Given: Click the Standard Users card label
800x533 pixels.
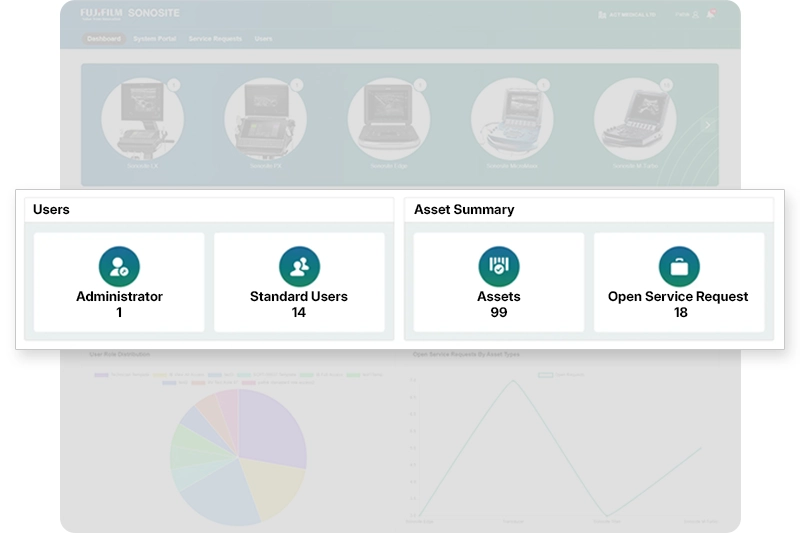Looking at the screenshot, I should click(299, 296).
